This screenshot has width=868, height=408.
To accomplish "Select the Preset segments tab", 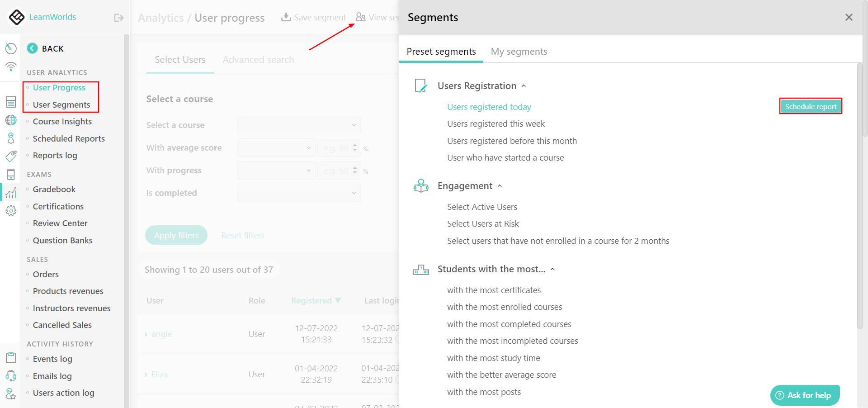I will pos(441,52).
